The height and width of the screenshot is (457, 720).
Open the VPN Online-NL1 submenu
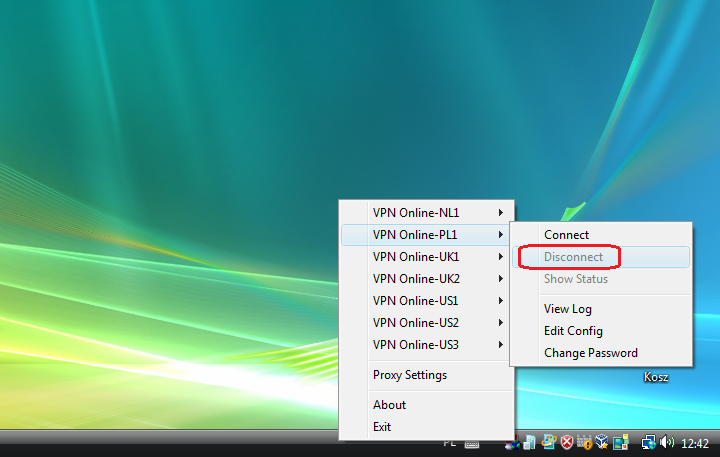(426, 213)
